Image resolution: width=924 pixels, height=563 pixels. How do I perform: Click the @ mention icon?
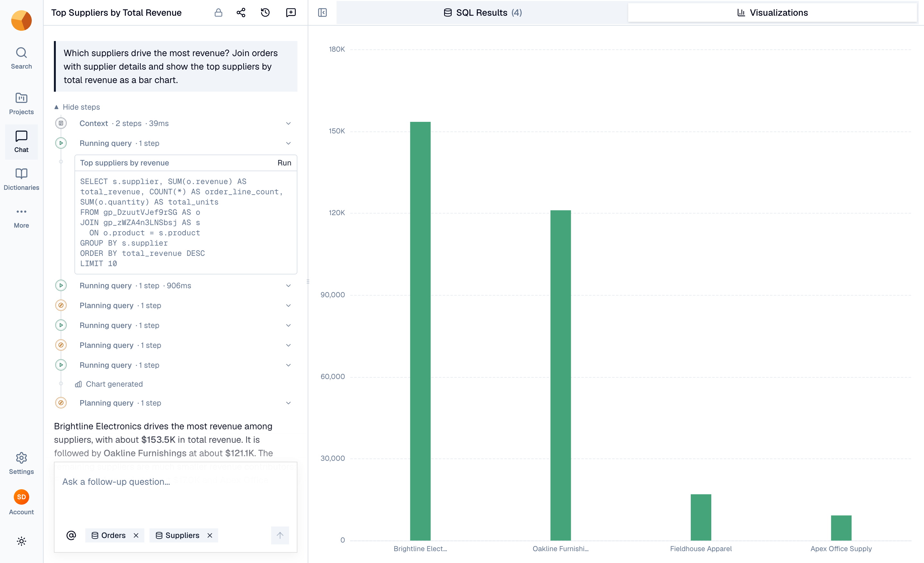coord(71,535)
